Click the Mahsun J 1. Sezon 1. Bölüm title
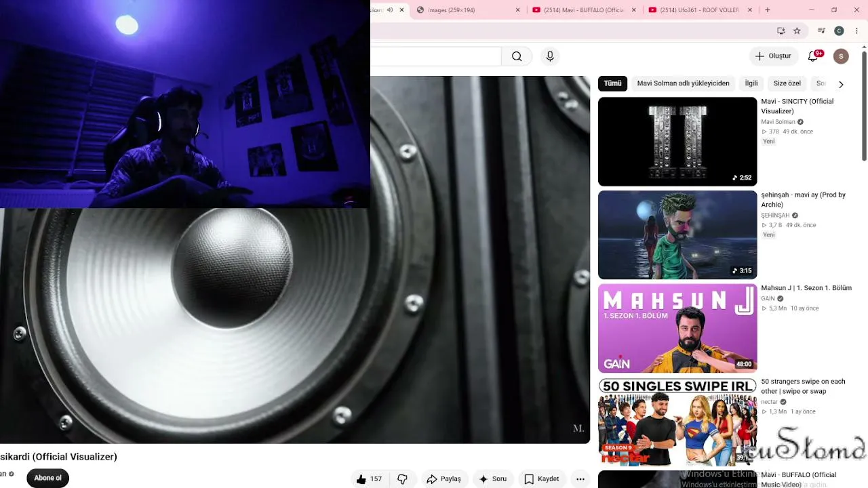The height and width of the screenshot is (488, 868). [x=806, y=288]
